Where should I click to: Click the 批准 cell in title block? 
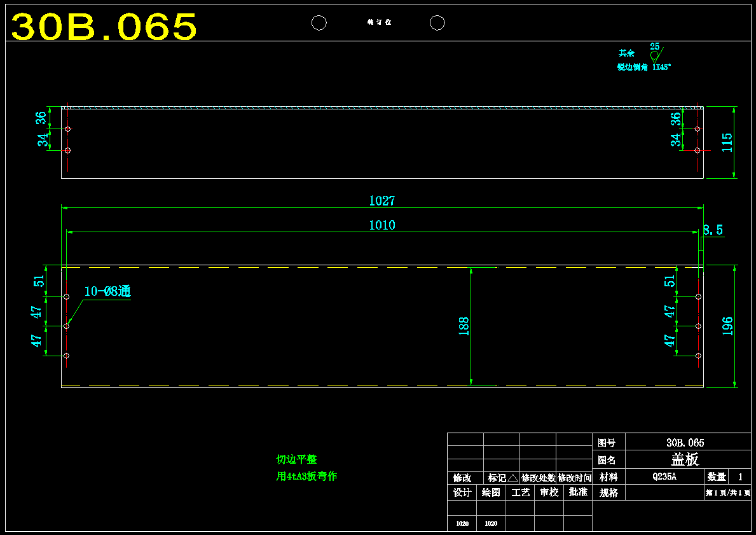point(577,492)
